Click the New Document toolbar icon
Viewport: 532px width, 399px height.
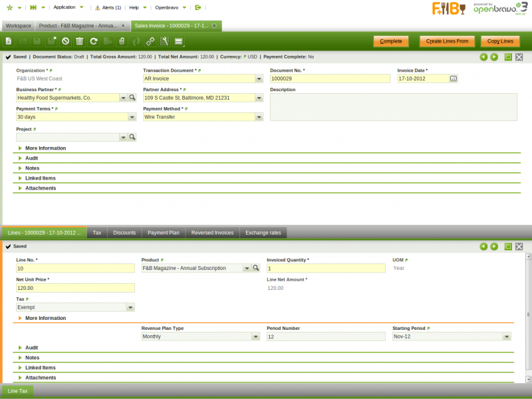[x=9, y=41]
